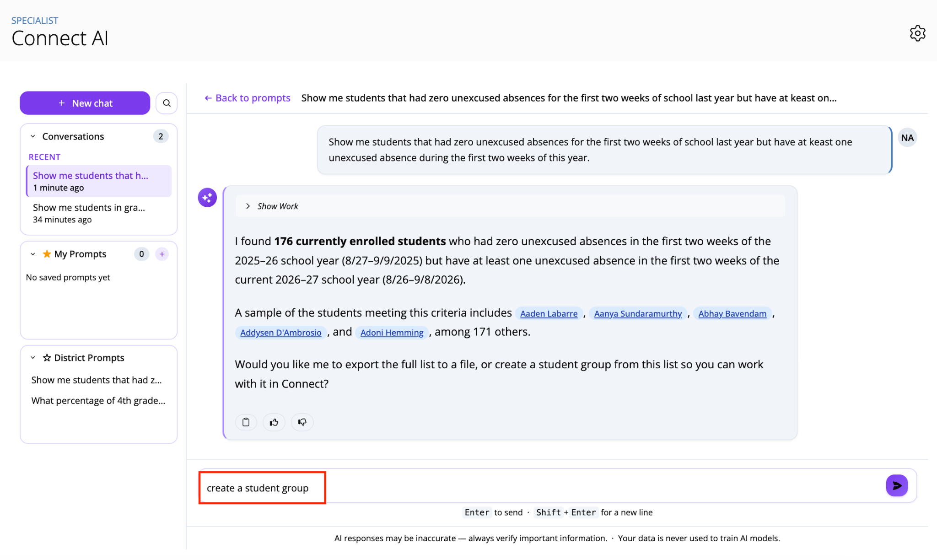The height and width of the screenshot is (560, 937).
Task: Open student link Aaden Labarre
Action: click(549, 313)
